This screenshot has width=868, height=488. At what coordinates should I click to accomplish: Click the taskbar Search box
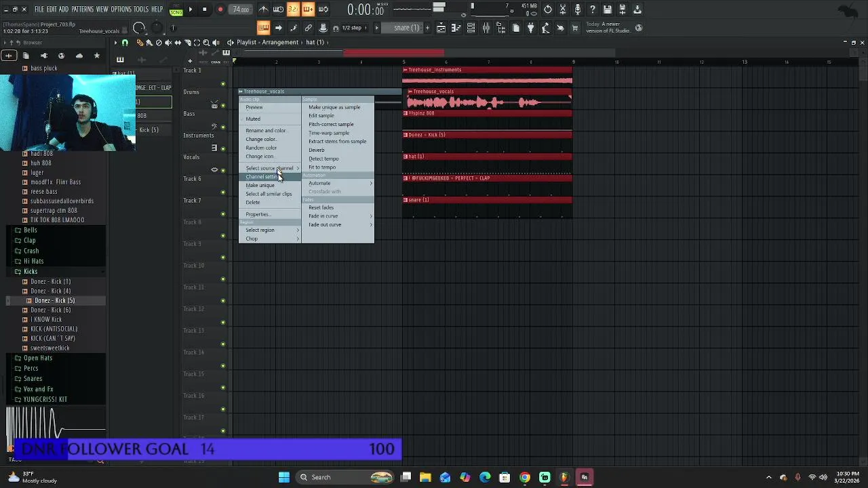(346, 477)
